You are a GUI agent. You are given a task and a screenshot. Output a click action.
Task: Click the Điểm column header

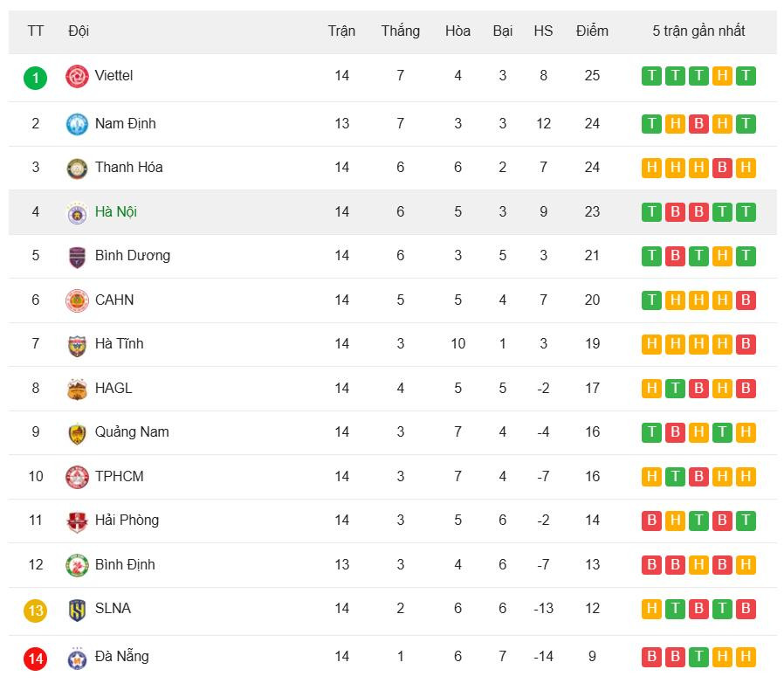tap(592, 31)
